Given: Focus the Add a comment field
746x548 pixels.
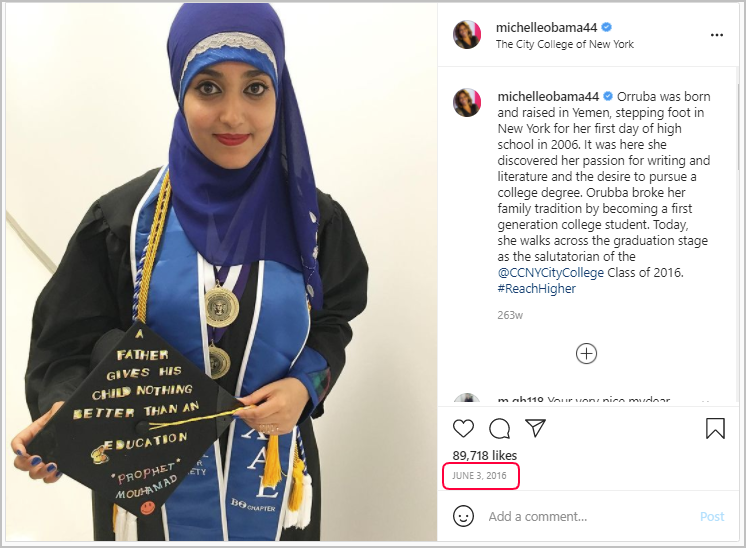Looking at the screenshot, I should pyautogui.click(x=590, y=517).
